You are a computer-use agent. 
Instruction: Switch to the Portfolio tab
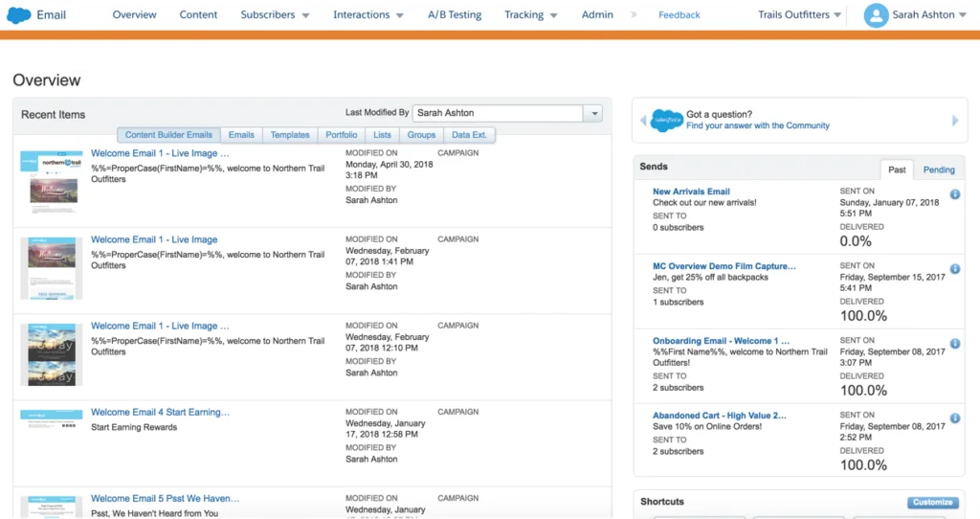(x=342, y=134)
